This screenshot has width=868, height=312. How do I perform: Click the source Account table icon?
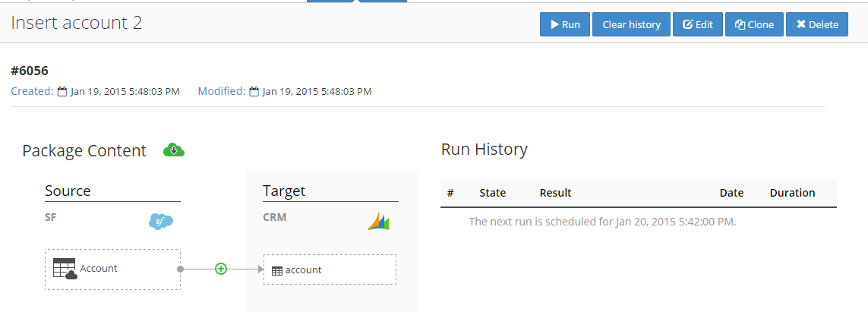click(65, 269)
